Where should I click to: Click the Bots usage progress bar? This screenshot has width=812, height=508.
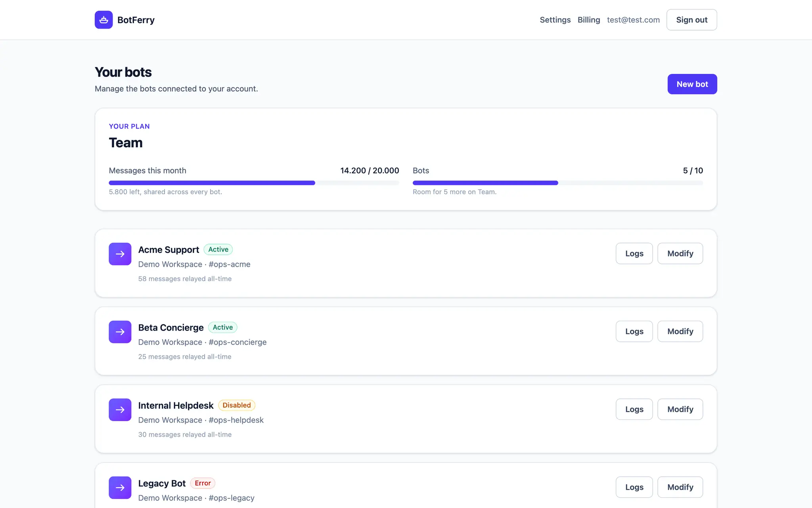(558, 183)
